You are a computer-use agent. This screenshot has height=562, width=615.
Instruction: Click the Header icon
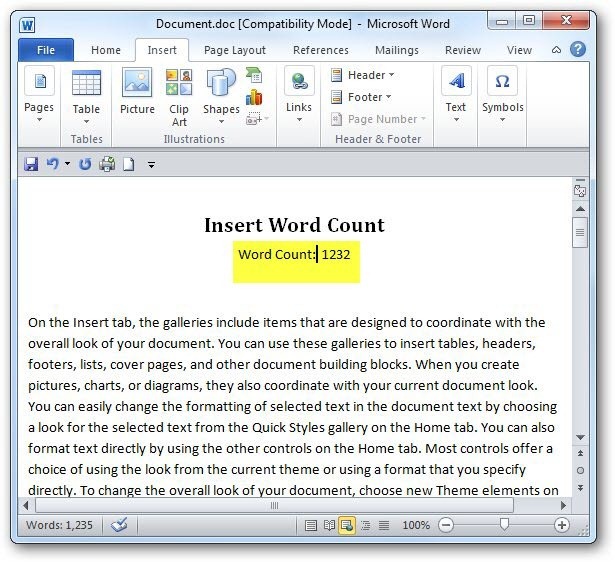[336, 75]
